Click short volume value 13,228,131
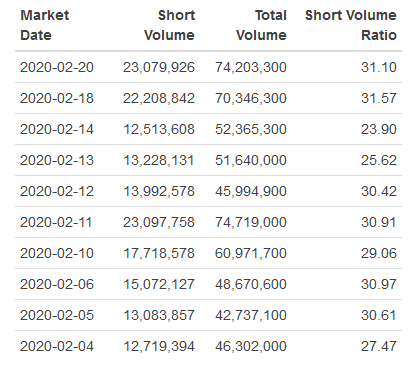This screenshot has width=416, height=381. pos(159,160)
